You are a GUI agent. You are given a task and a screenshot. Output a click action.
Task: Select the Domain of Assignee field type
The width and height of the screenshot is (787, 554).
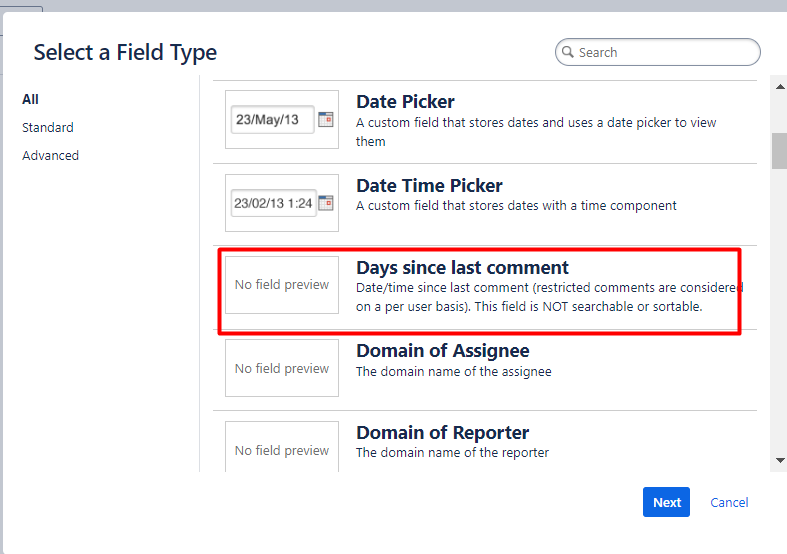(485, 369)
